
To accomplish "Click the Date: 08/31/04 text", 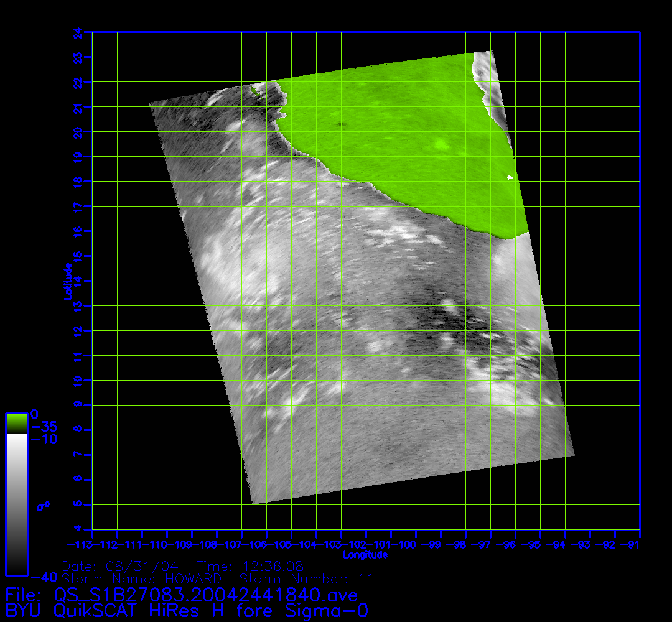I will (123, 566).
